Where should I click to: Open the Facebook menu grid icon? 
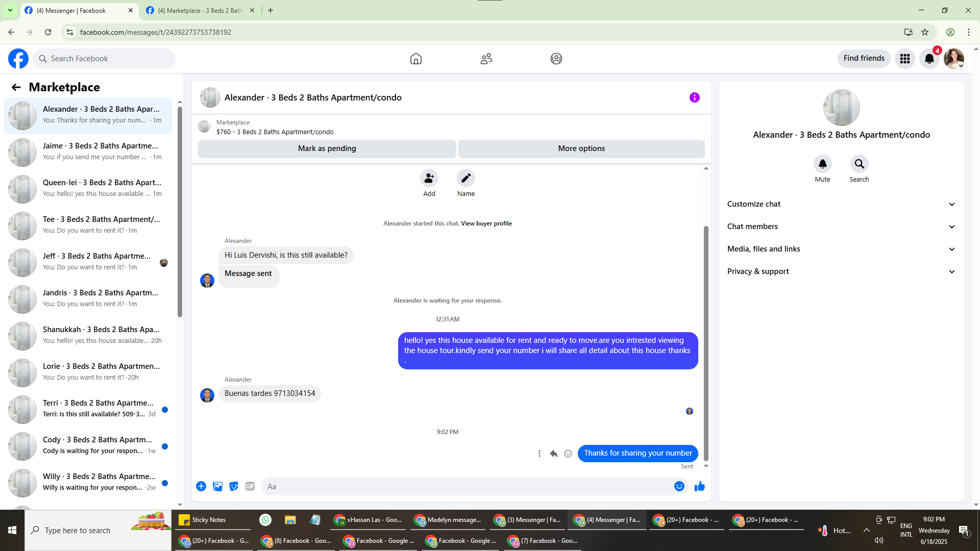tap(905, 59)
